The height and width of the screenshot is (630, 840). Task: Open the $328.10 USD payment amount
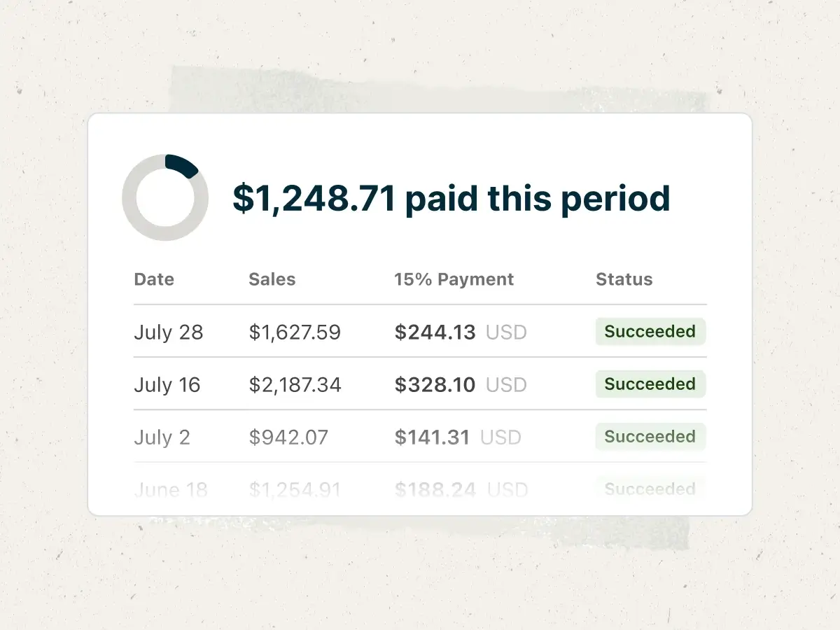461,384
